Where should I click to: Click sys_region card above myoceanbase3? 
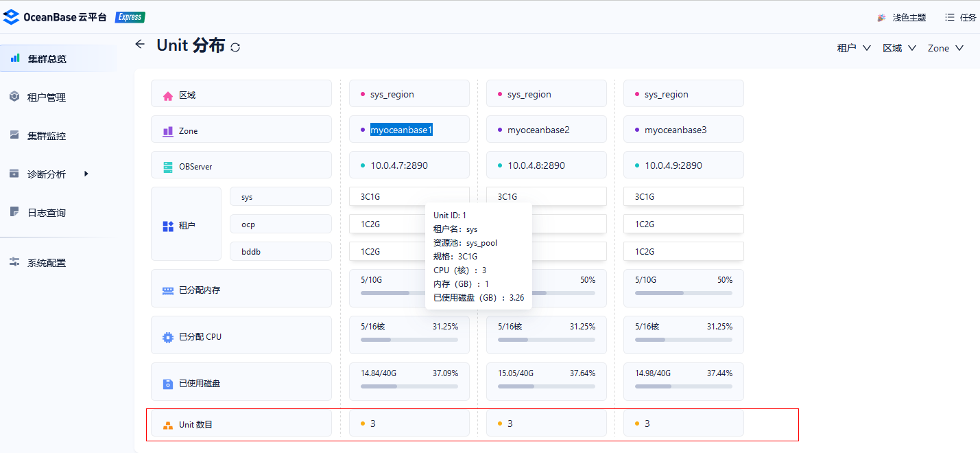click(684, 93)
